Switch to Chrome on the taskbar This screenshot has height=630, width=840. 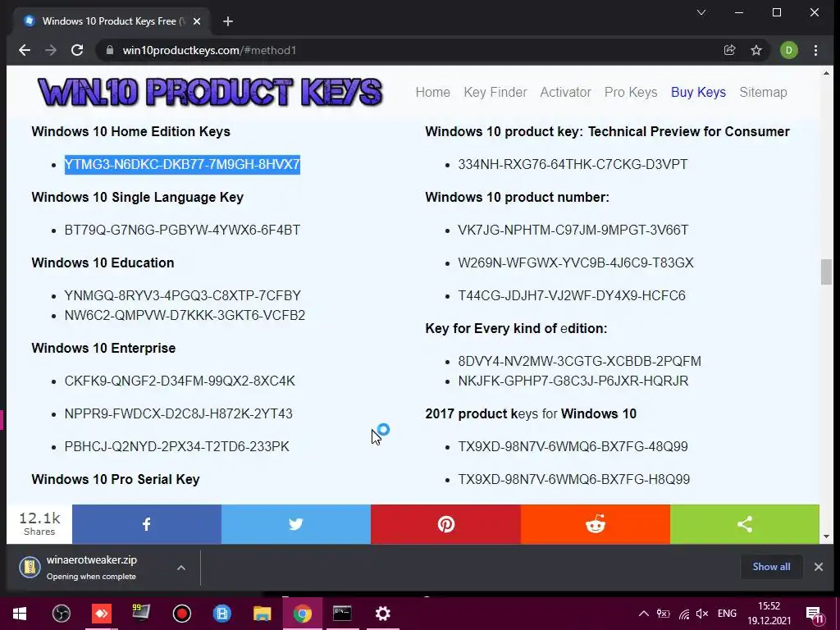coord(302,614)
